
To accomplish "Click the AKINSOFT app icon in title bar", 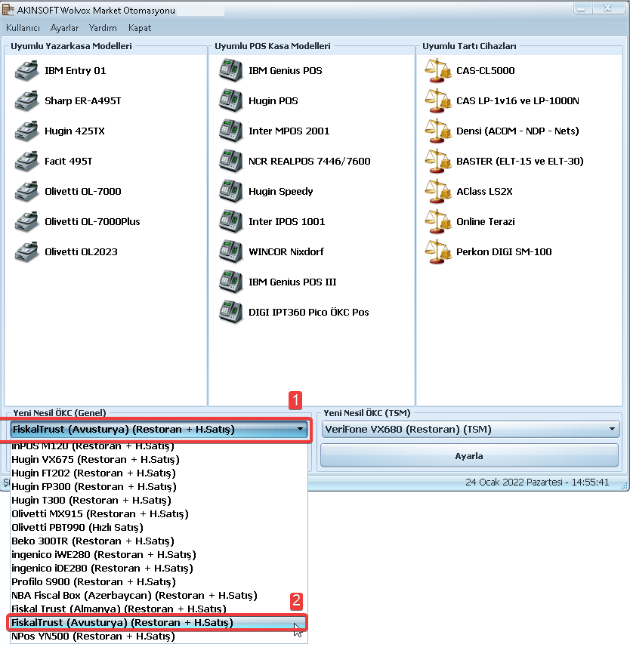I will click(x=8, y=9).
